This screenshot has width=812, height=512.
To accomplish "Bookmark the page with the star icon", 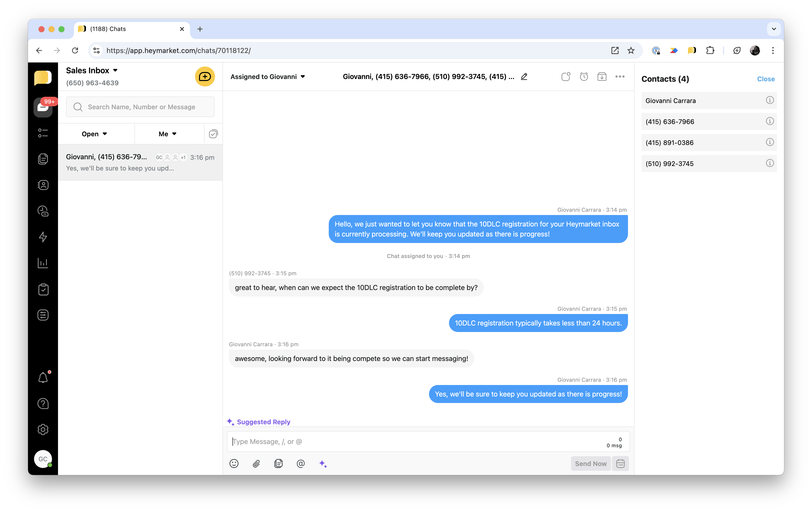I will point(630,50).
